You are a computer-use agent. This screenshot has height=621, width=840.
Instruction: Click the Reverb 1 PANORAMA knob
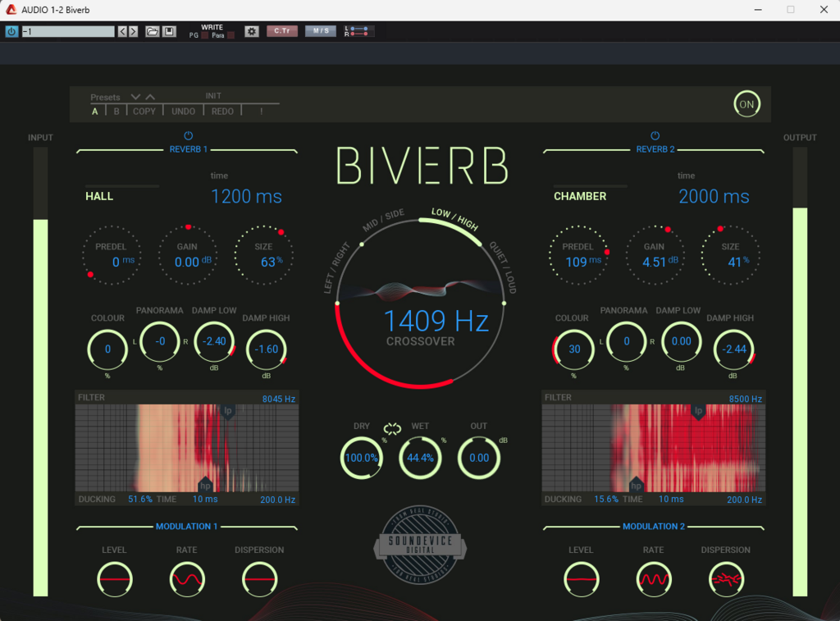tap(160, 341)
